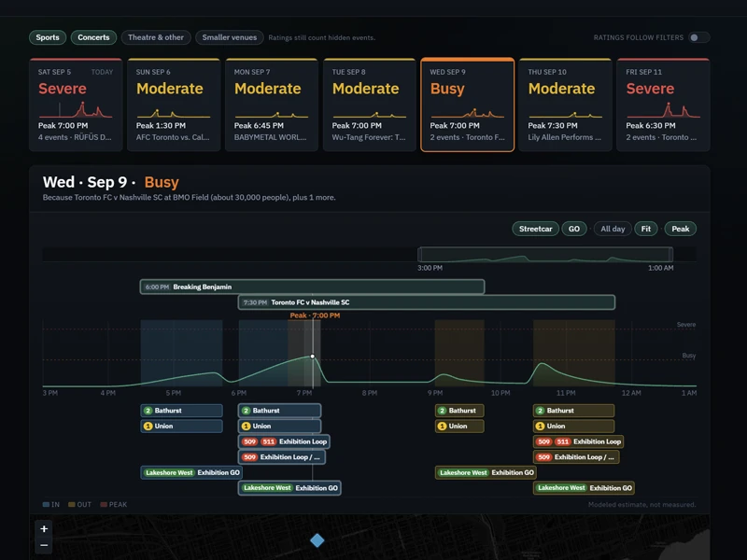The height and width of the screenshot is (560, 747).
Task: Show the Fri Sep 11 Severe card
Action: coord(663,105)
